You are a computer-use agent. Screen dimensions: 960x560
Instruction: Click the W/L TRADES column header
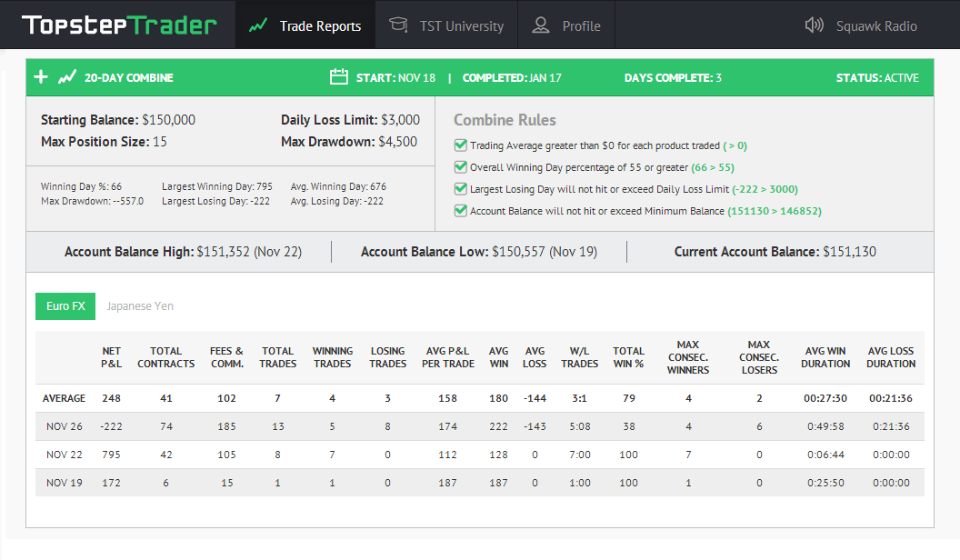pyautogui.click(x=579, y=356)
